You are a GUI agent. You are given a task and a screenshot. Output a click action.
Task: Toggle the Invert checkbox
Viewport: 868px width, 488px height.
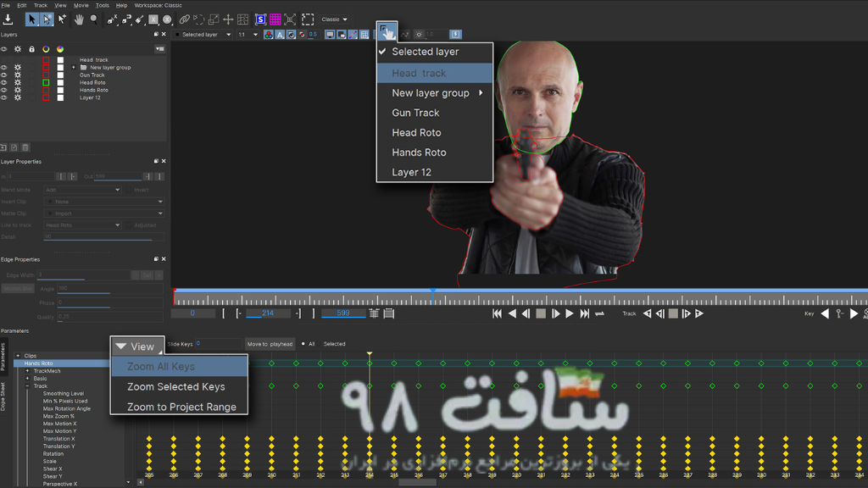click(129, 190)
